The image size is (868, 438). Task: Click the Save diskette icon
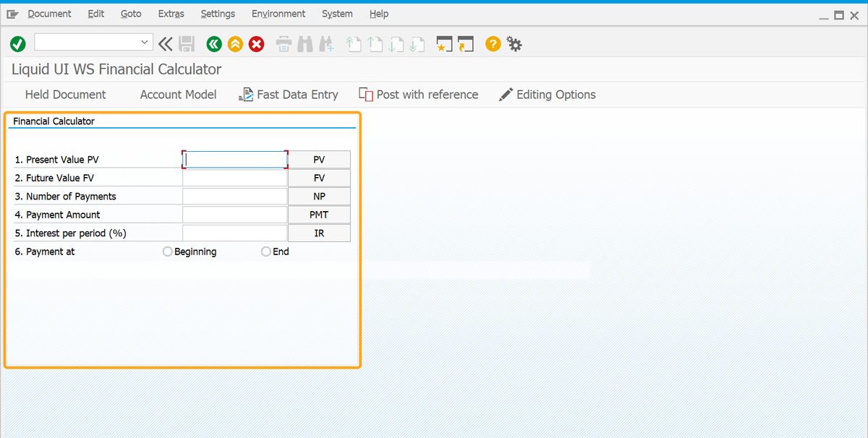coord(187,44)
